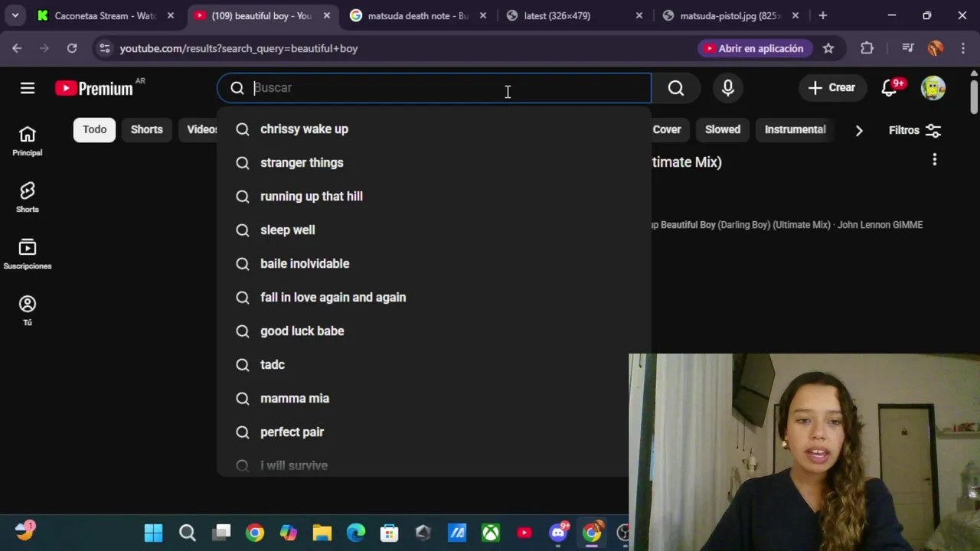Choose the 'tadc' suggestion
Viewport: 980px width, 551px height.
coord(433,364)
